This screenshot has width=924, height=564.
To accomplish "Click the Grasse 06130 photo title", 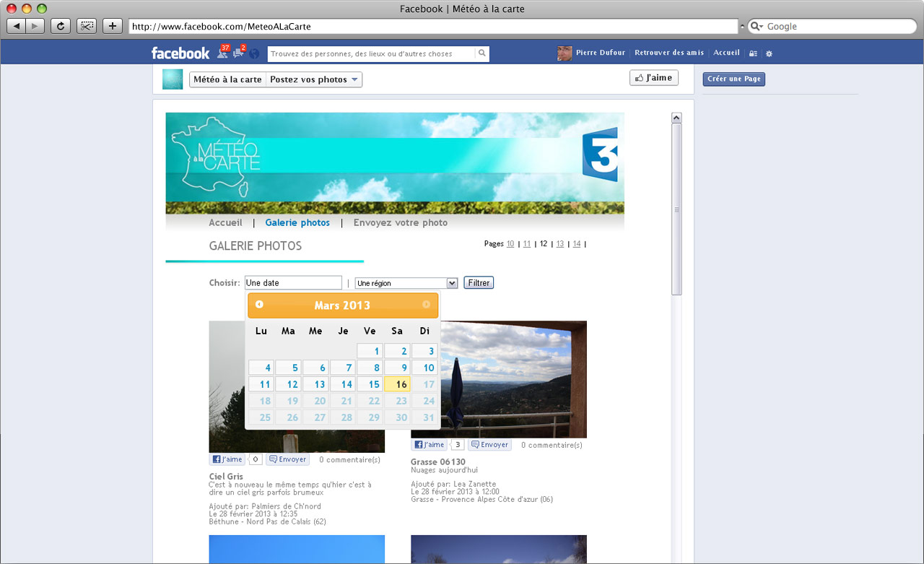I will [438, 462].
